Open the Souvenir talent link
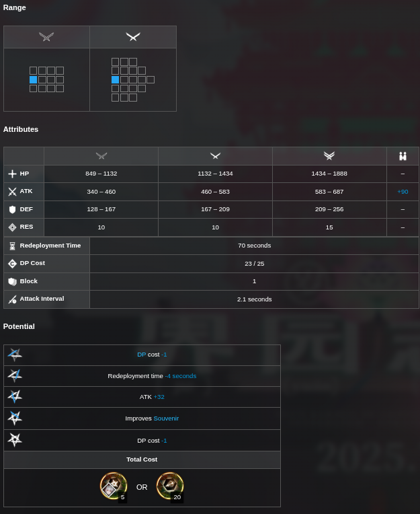 (166, 418)
